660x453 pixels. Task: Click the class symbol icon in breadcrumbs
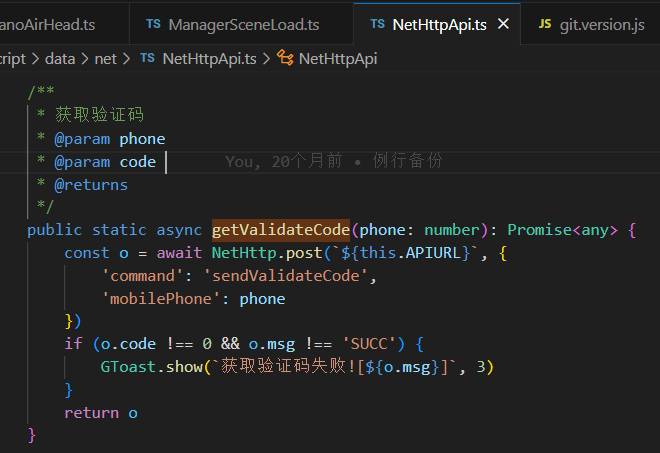click(285, 59)
